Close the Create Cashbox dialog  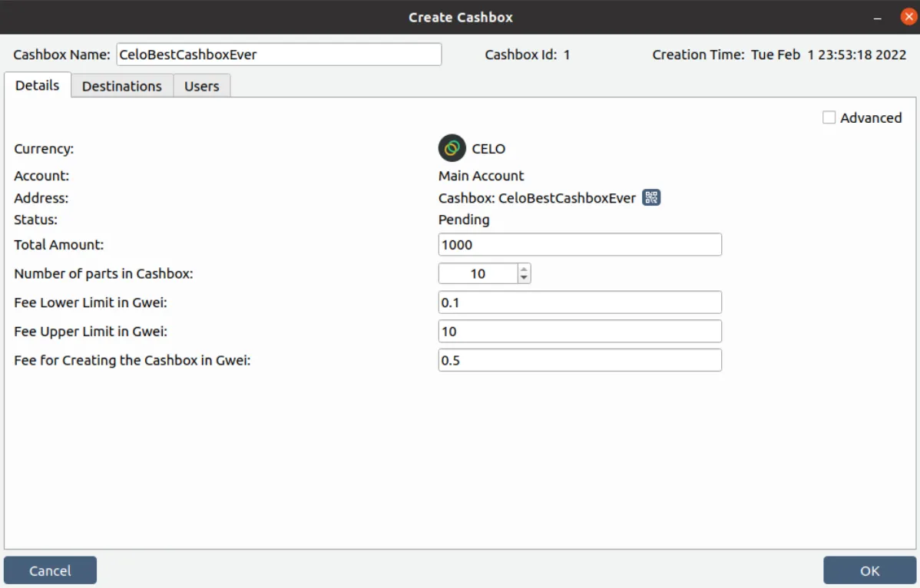point(908,16)
